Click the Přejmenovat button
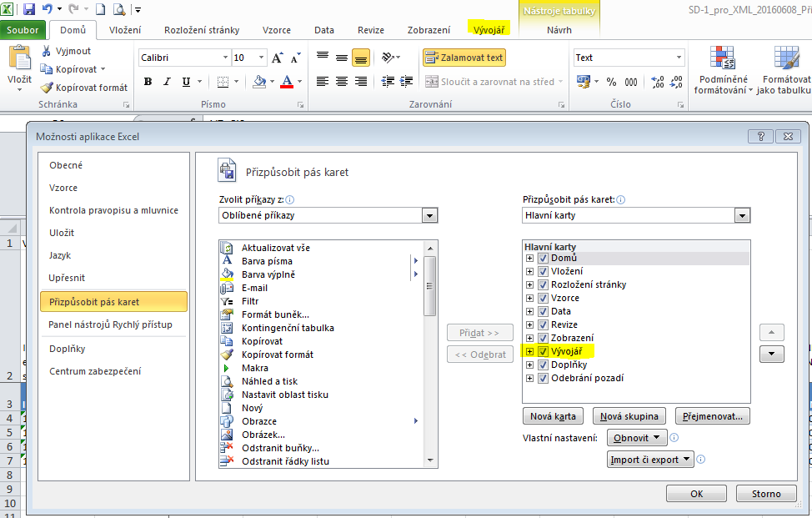The height and width of the screenshot is (518, 812). (x=712, y=416)
